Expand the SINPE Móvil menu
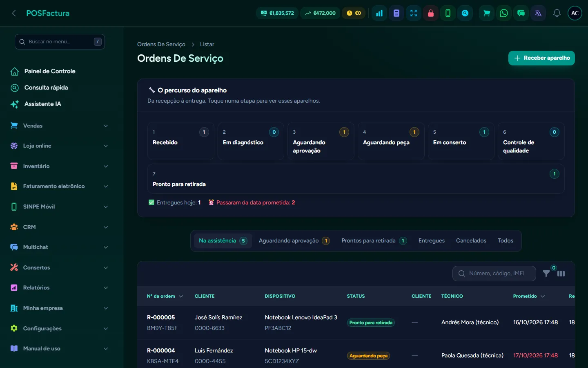The width and height of the screenshot is (588, 368). click(x=59, y=206)
